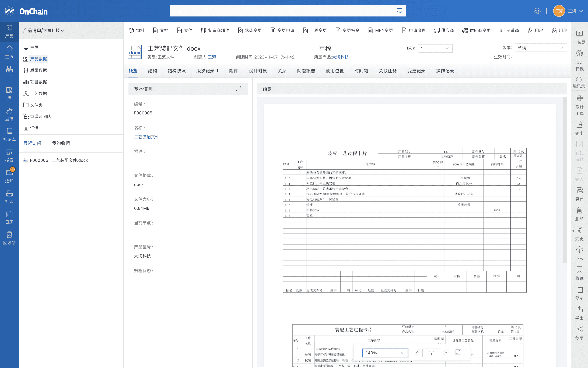Screen dimensions: 588x368
Task: Open 物料 in the top toolbar
Action: pyautogui.click(x=136, y=30)
